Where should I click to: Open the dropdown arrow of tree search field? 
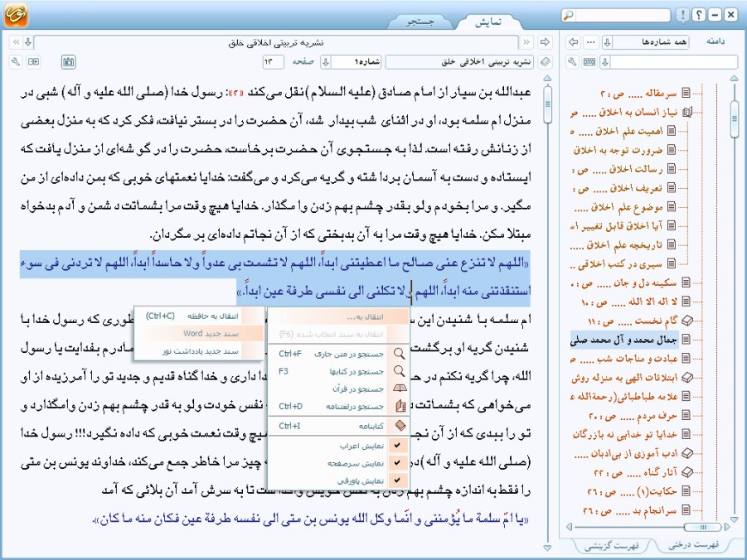click(x=605, y=62)
